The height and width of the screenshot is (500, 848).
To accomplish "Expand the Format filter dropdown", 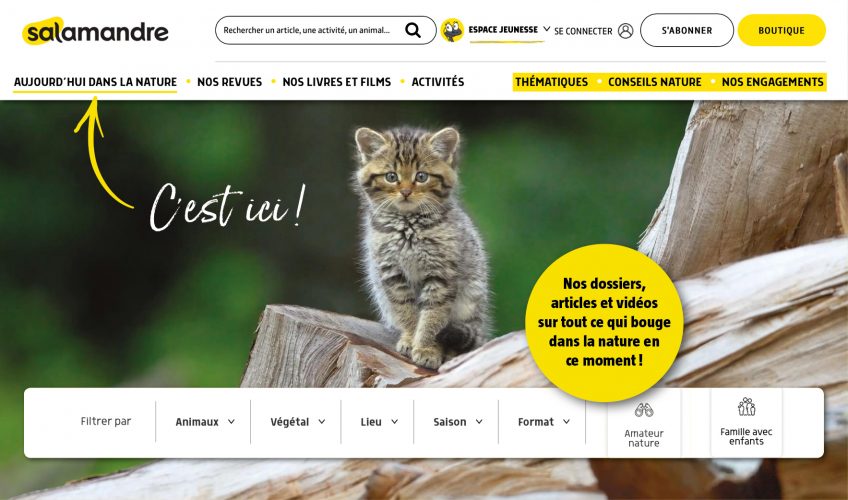I will point(544,422).
